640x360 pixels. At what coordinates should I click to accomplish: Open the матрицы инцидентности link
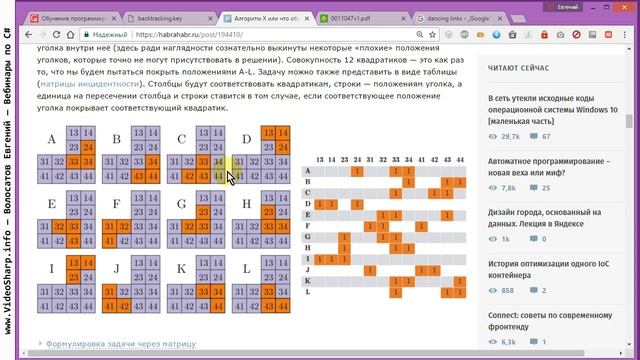pos(90,84)
